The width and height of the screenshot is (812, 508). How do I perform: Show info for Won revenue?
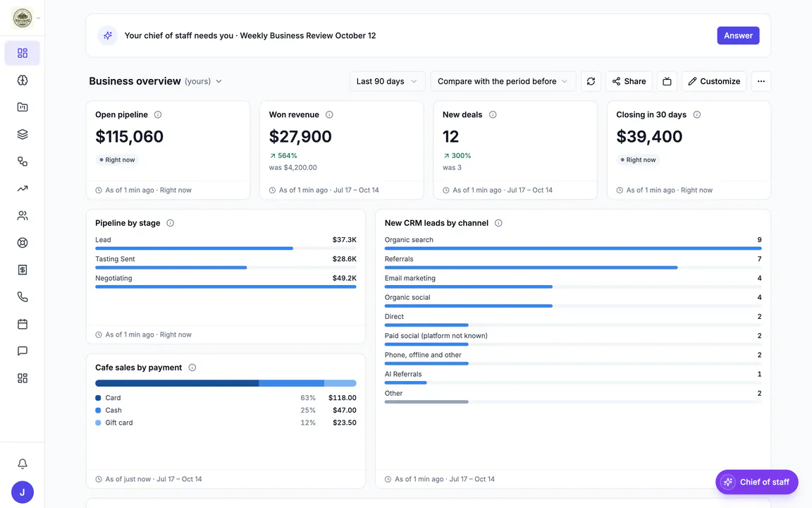(x=329, y=114)
